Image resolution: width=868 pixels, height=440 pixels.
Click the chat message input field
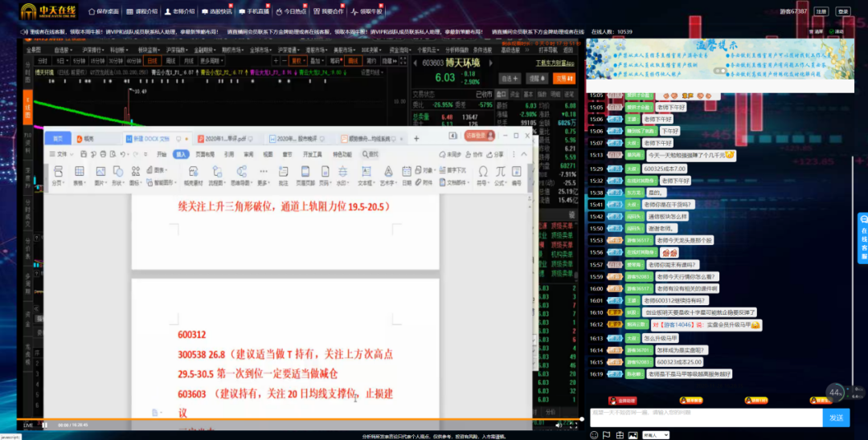(x=704, y=417)
